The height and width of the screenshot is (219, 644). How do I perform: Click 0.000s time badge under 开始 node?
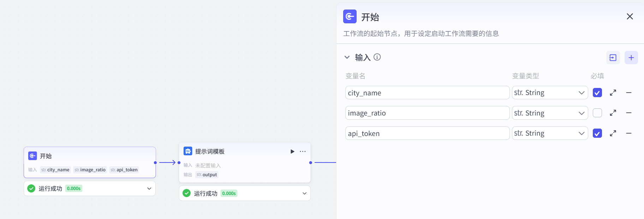point(74,189)
